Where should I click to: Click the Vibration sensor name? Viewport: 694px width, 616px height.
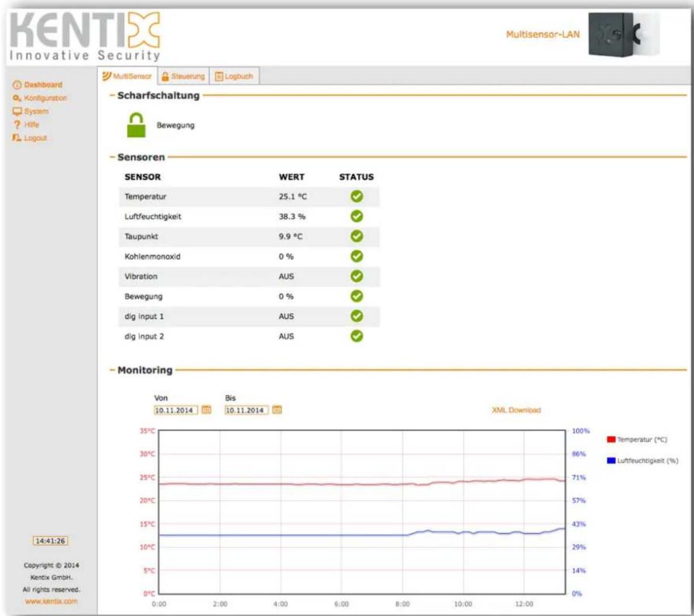[x=141, y=276]
